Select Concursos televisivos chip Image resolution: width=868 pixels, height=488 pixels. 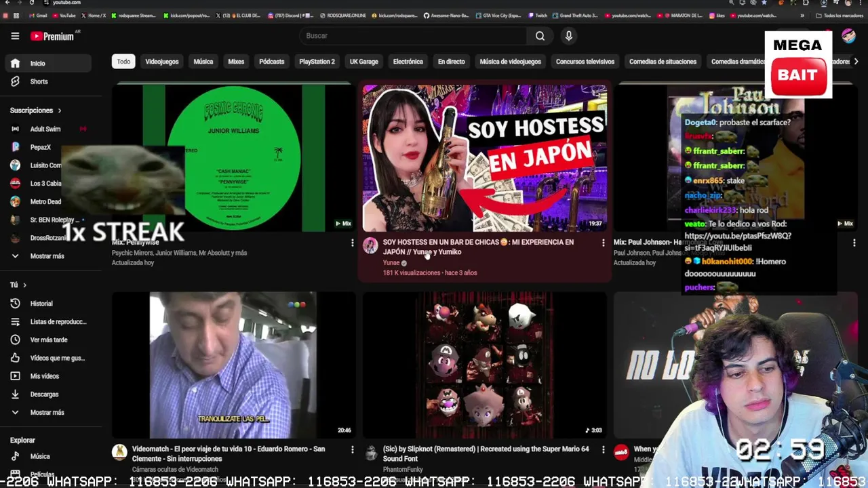(585, 62)
